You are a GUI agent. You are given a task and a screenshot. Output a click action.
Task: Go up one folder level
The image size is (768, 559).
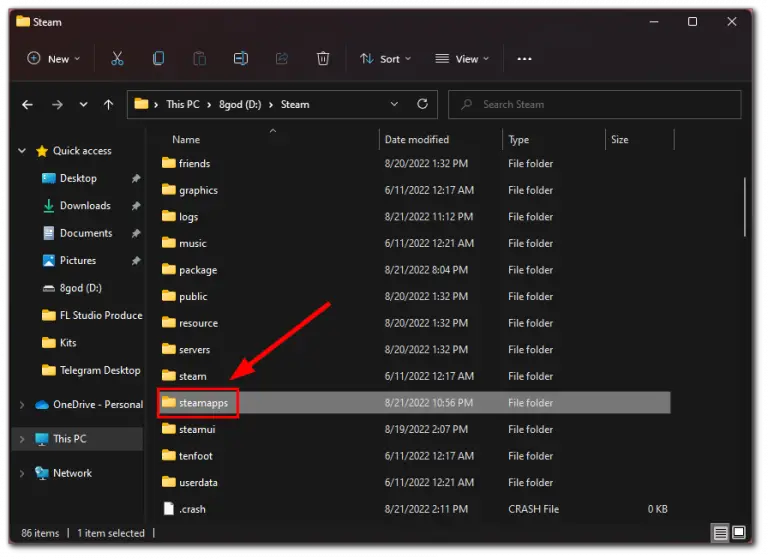(108, 104)
